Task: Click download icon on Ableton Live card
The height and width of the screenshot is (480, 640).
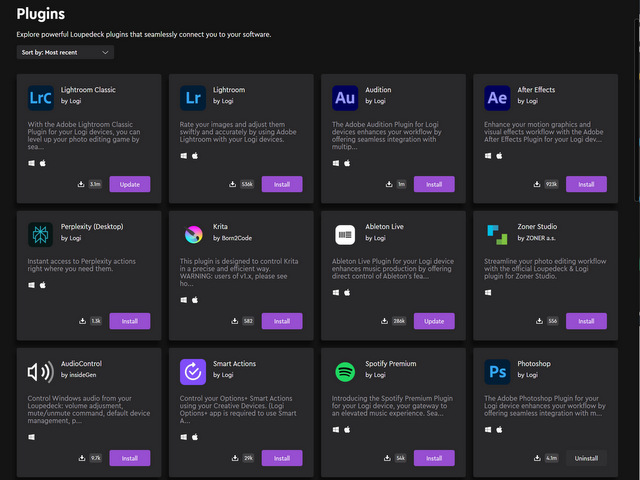Action: pyautogui.click(x=384, y=321)
